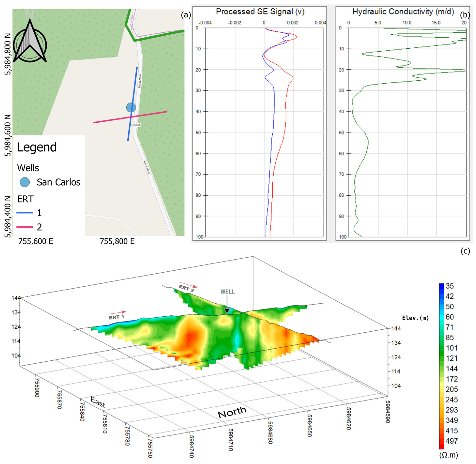
Task: Click the '755,600 E' map coordinate label
Action: point(36,241)
